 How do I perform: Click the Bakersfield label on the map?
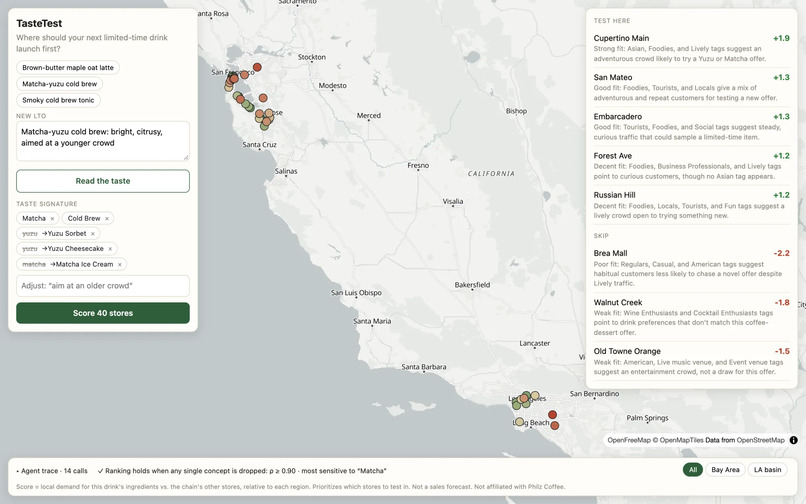(472, 284)
